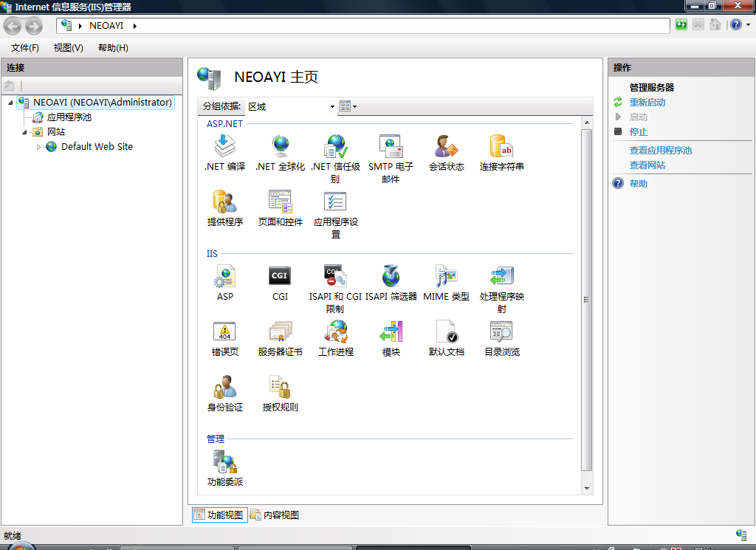This screenshot has height=550, width=756.
Task: Open 目录浏览 feature
Action: 502,338
